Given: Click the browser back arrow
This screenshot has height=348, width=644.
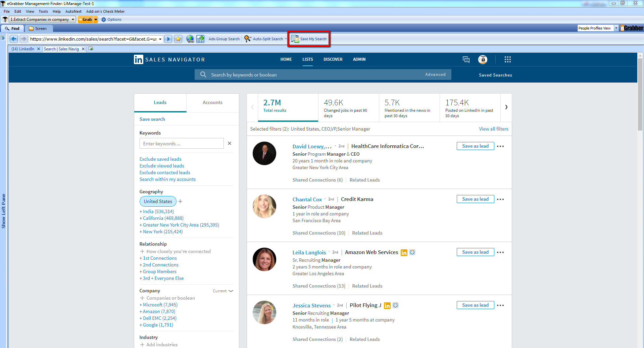Looking at the screenshot, I should [x=14, y=39].
